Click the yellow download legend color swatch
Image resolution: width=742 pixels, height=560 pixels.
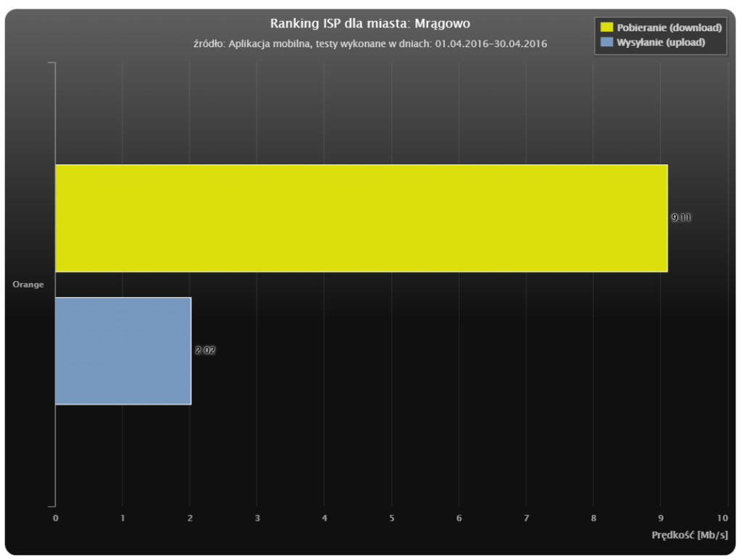[x=606, y=28]
